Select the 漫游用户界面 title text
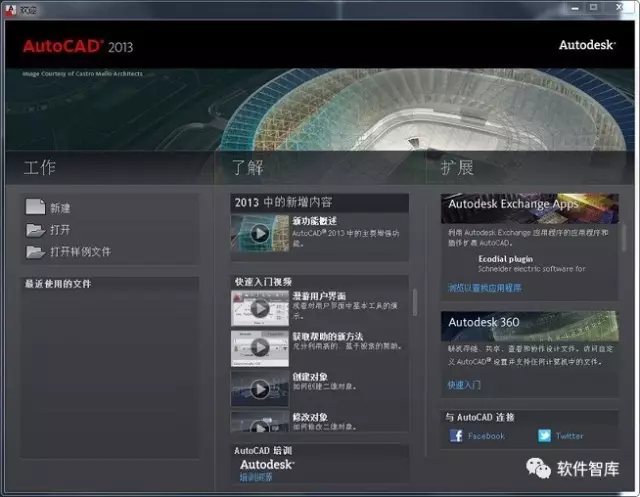The image size is (640, 497). tap(319, 296)
